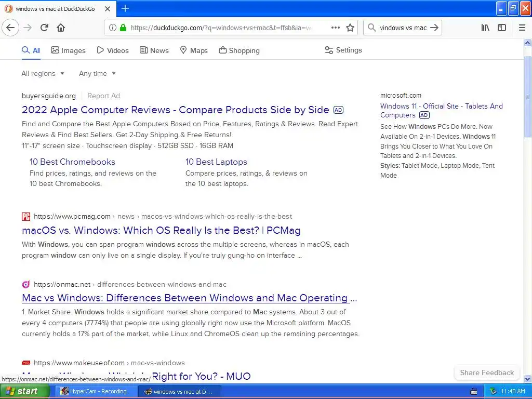This screenshot has width=532, height=399.
Task: Click the windows vs mac search field
Action: tap(403, 28)
